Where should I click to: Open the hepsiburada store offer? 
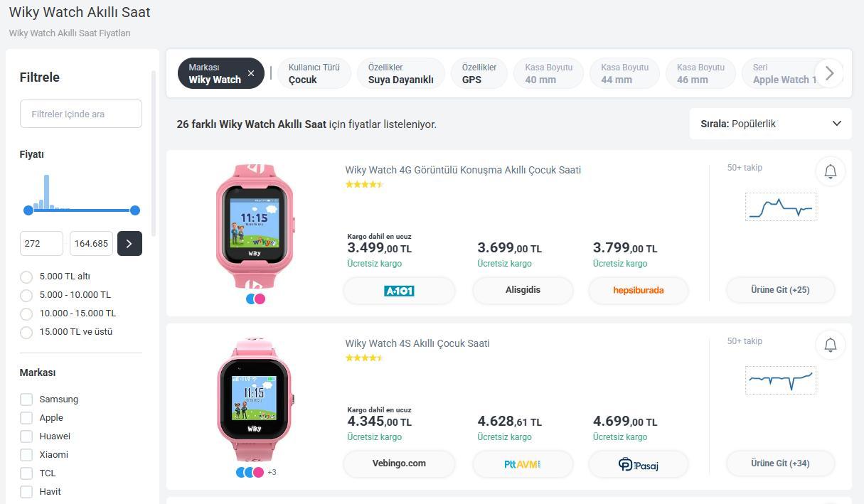tap(638, 290)
